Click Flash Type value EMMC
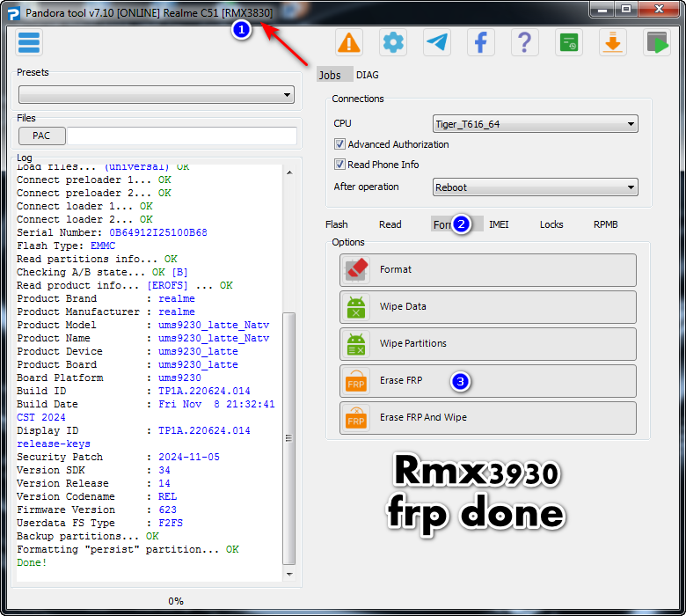This screenshot has height=616, width=686. tap(103, 246)
